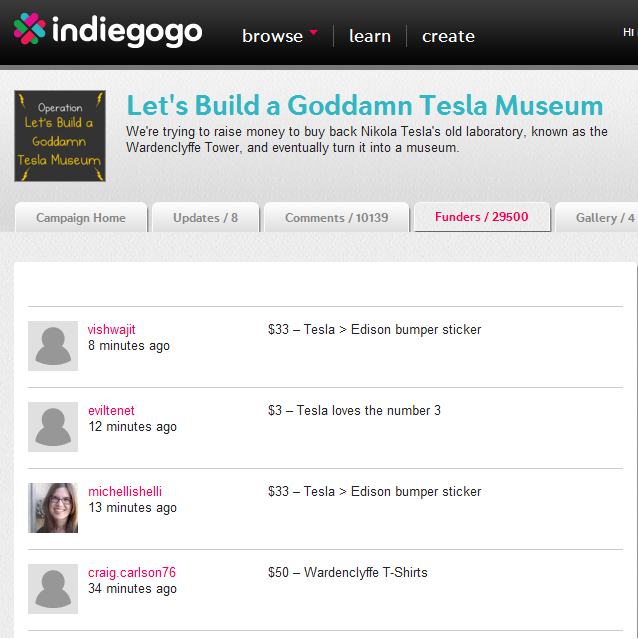Click michellishelli's profile photo
The image size is (638, 639).
click(53, 508)
